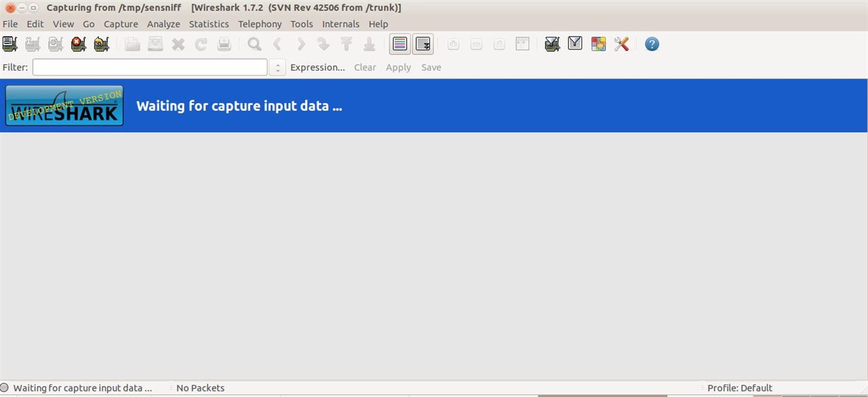Jump to the first packet icon
Viewport: 868px width, 397px height.
pos(346,44)
